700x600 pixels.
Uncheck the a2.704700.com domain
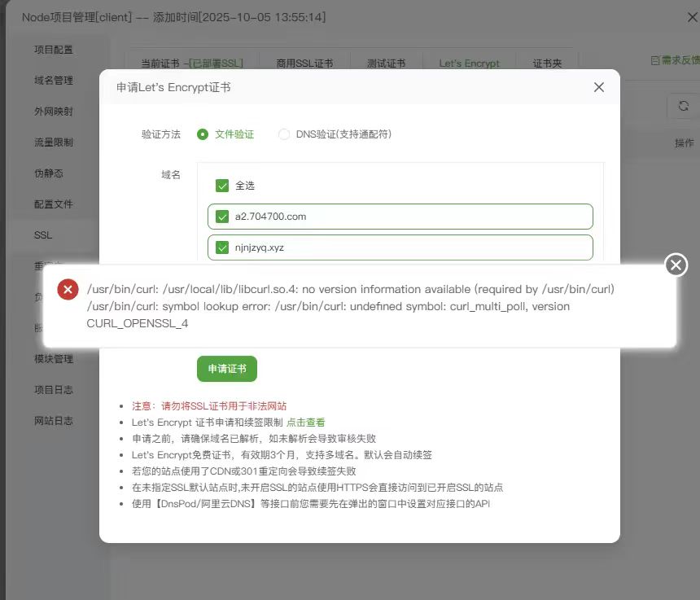(x=222, y=217)
